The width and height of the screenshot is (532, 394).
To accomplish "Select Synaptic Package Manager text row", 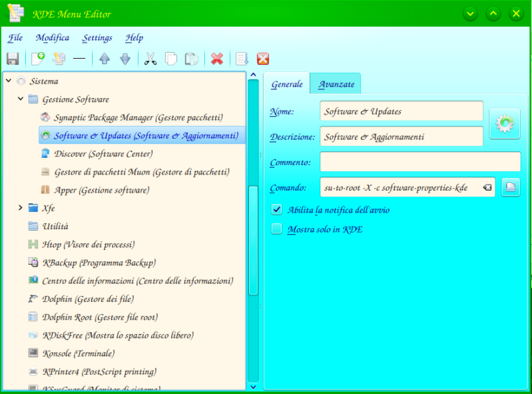I will (138, 117).
